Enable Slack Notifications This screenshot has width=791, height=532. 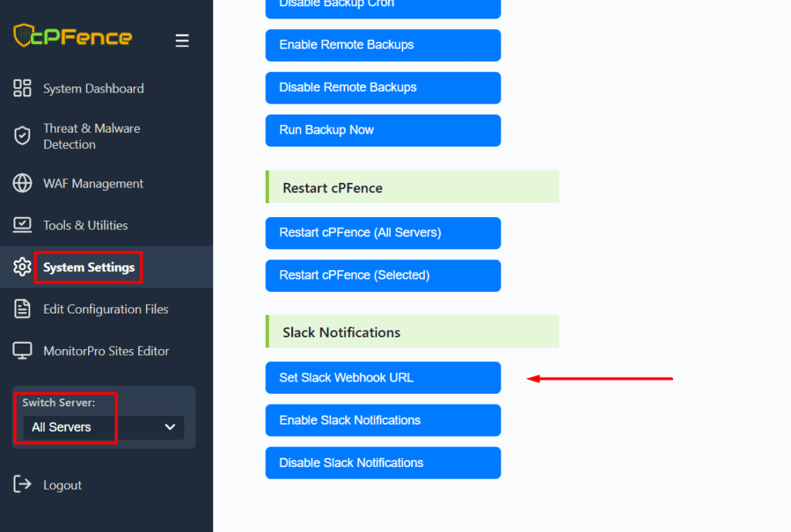(383, 420)
